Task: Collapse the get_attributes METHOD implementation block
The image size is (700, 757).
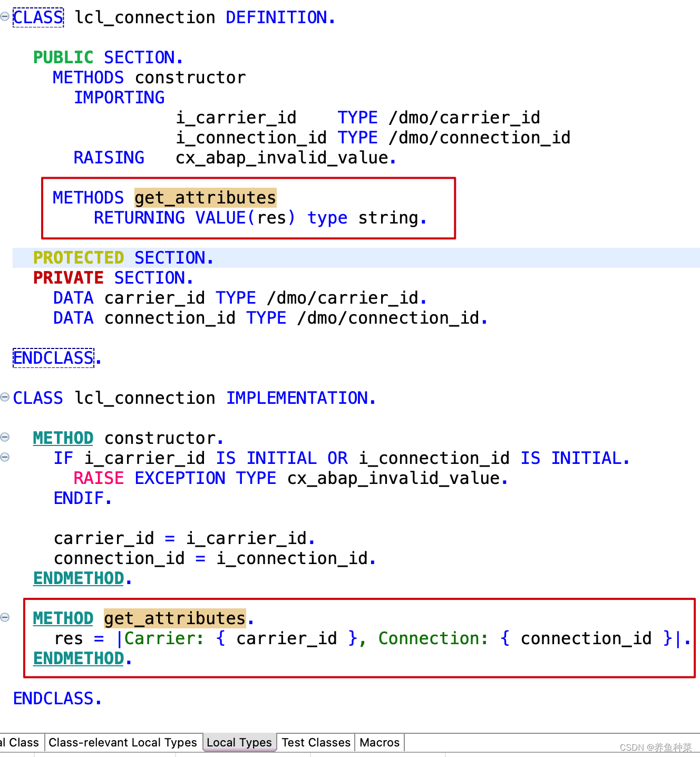Action: click(x=5, y=618)
